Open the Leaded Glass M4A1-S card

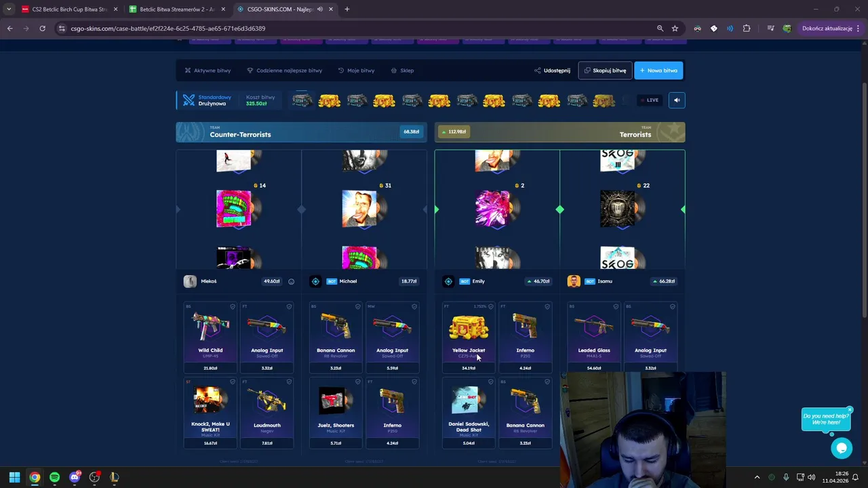(x=594, y=338)
